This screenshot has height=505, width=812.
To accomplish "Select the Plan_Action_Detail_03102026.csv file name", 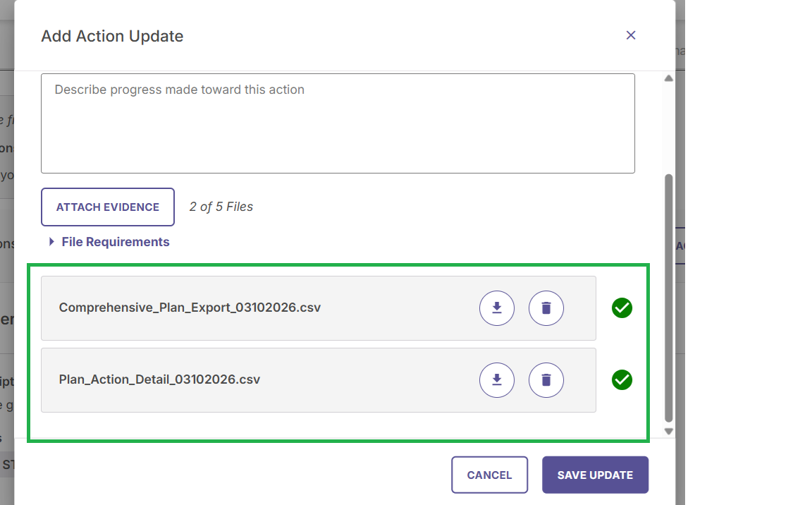I will click(159, 379).
